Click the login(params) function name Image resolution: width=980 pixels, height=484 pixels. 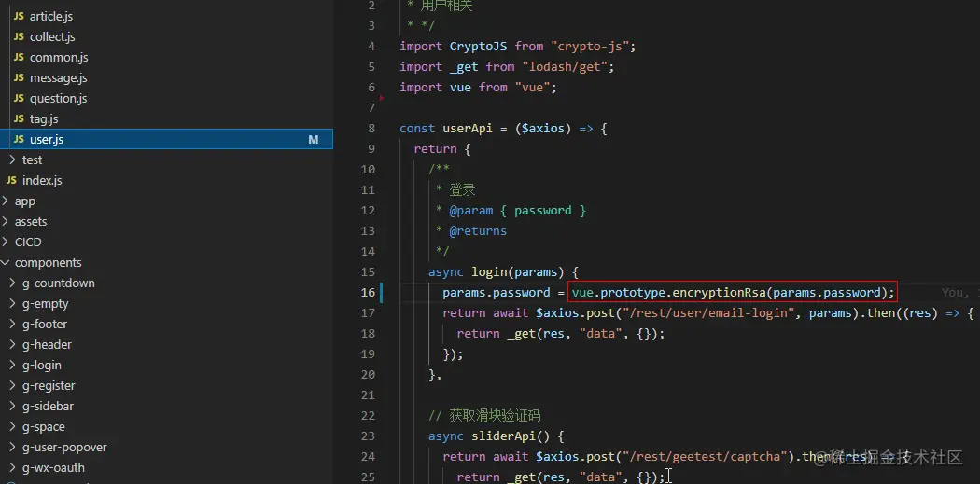point(489,272)
